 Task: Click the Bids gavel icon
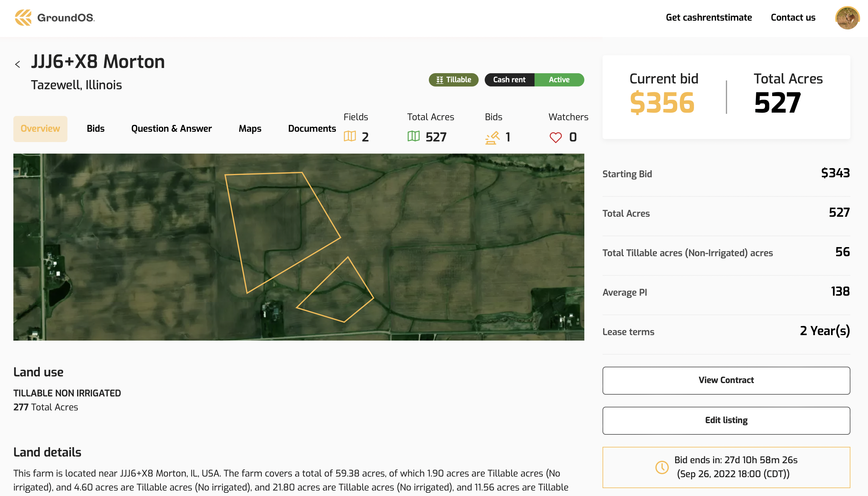point(492,137)
